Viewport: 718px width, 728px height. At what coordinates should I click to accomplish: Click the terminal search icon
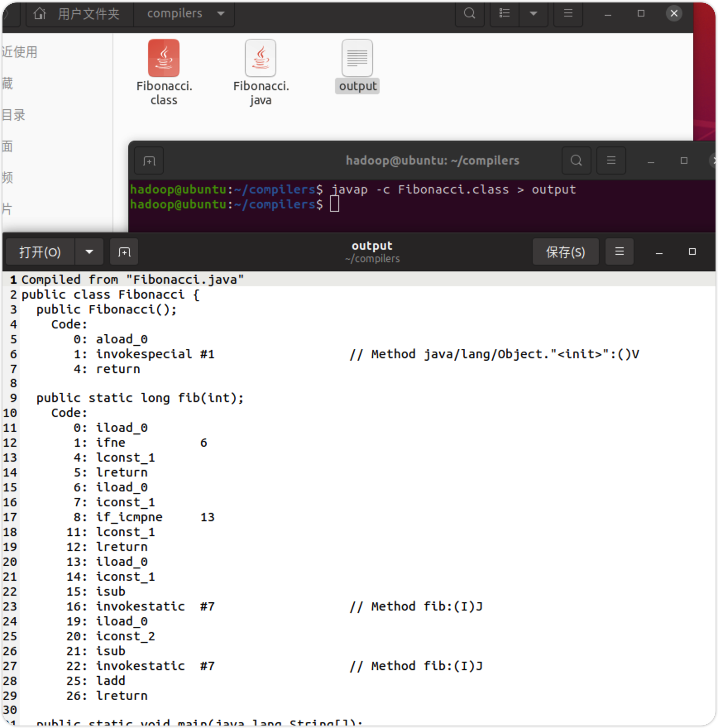coord(576,160)
